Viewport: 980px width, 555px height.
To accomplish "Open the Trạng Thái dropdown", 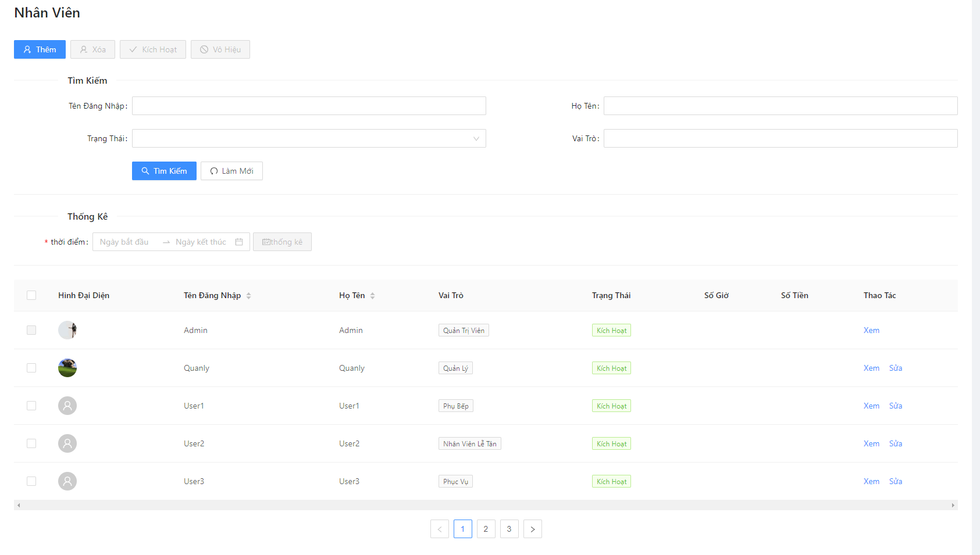I will tap(308, 138).
